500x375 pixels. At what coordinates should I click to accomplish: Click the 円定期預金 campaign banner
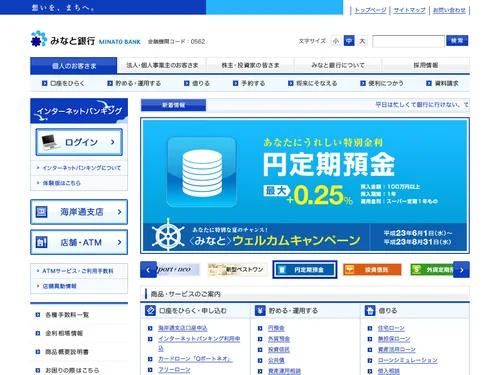[x=305, y=185]
